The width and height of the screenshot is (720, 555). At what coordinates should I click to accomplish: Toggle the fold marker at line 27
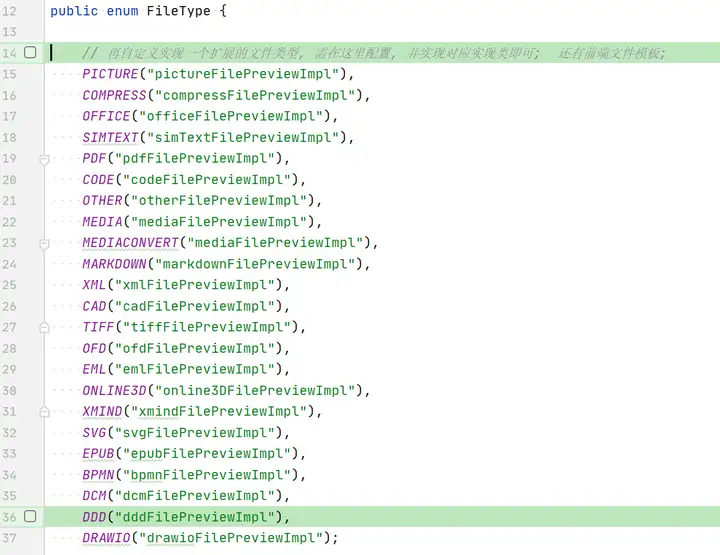pyautogui.click(x=44, y=327)
